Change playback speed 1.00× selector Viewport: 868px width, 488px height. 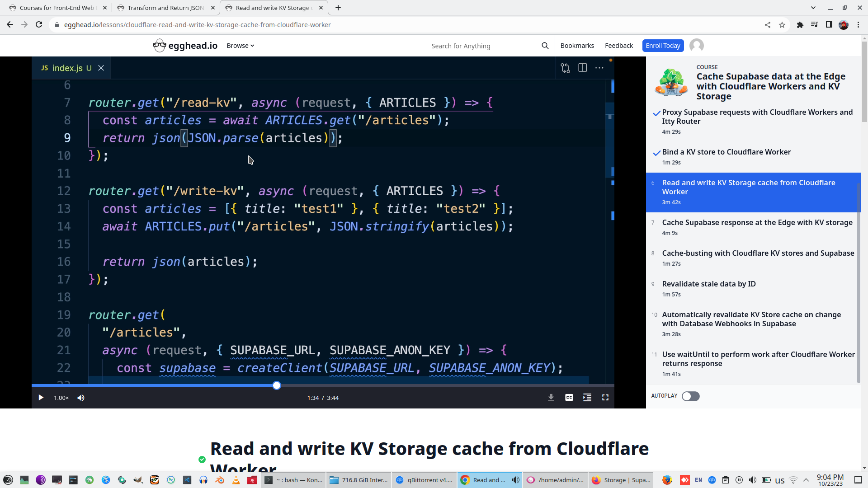pyautogui.click(x=61, y=398)
